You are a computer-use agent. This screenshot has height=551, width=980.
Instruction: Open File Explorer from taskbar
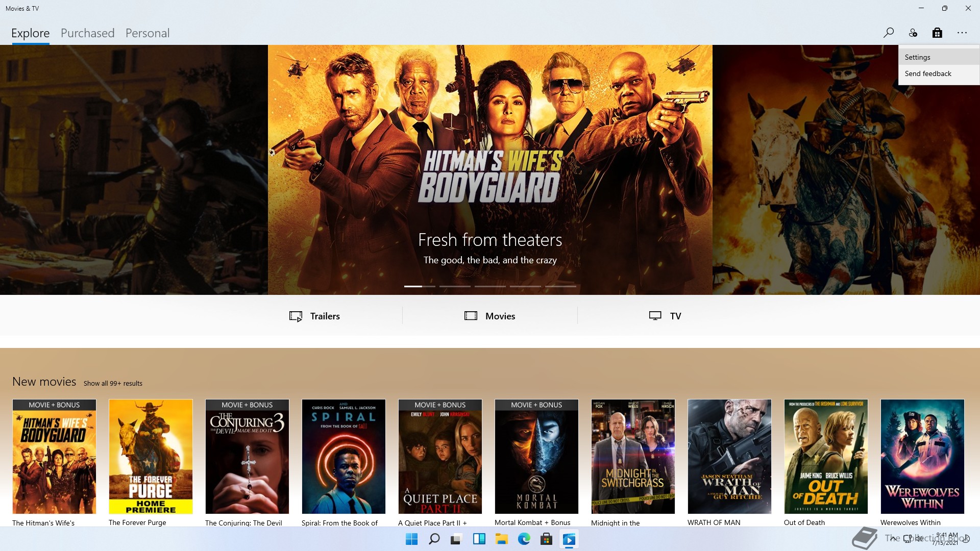[501, 539]
